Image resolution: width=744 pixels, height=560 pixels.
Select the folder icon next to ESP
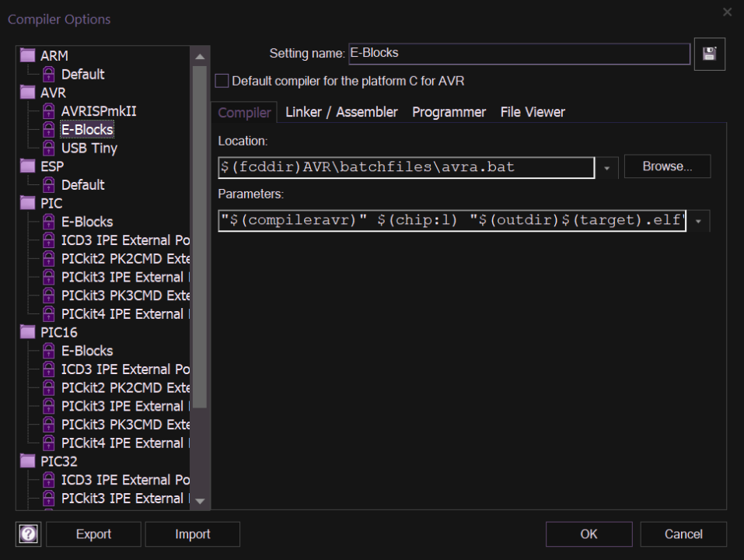[28, 166]
